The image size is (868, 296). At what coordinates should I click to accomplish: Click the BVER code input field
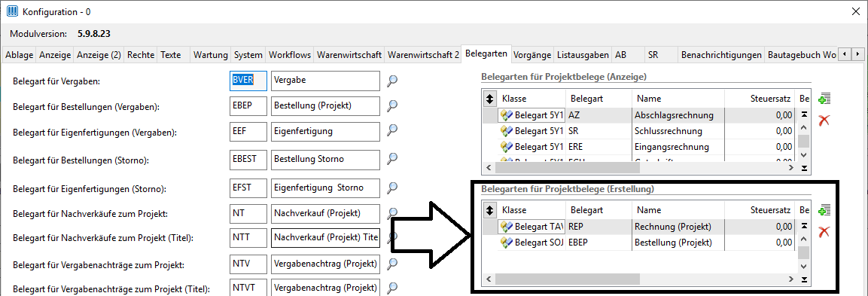coord(248,81)
